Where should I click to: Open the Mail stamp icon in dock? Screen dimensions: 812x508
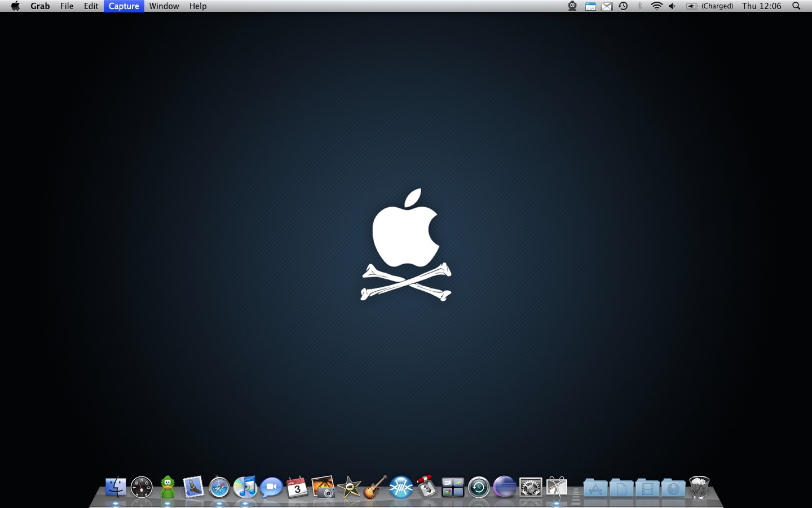(x=193, y=487)
